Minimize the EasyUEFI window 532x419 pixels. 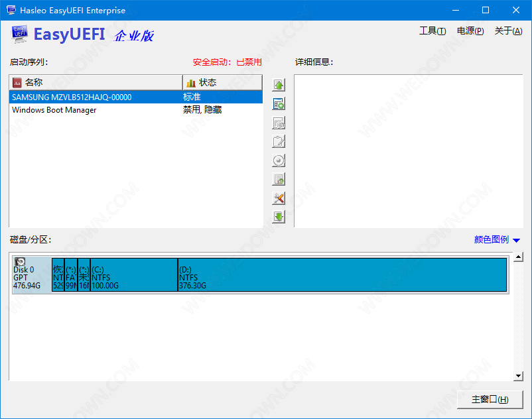pos(456,10)
